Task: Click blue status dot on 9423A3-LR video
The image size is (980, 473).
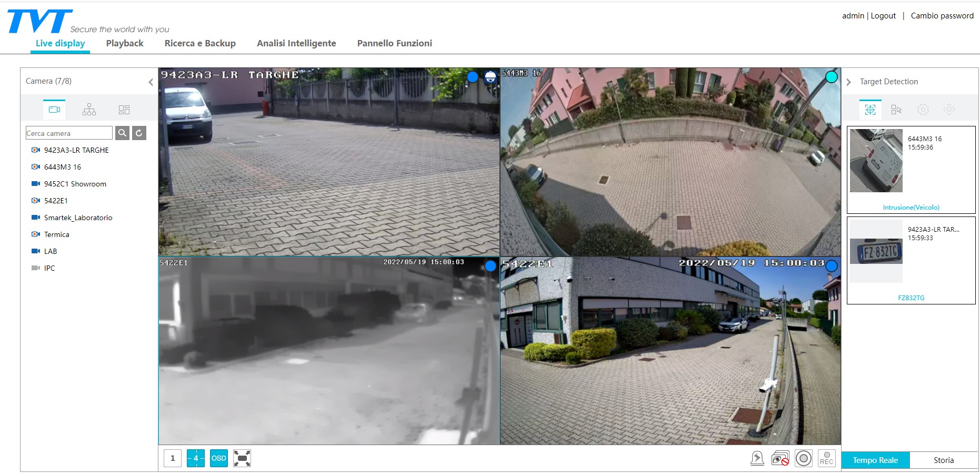Action: pyautogui.click(x=473, y=77)
